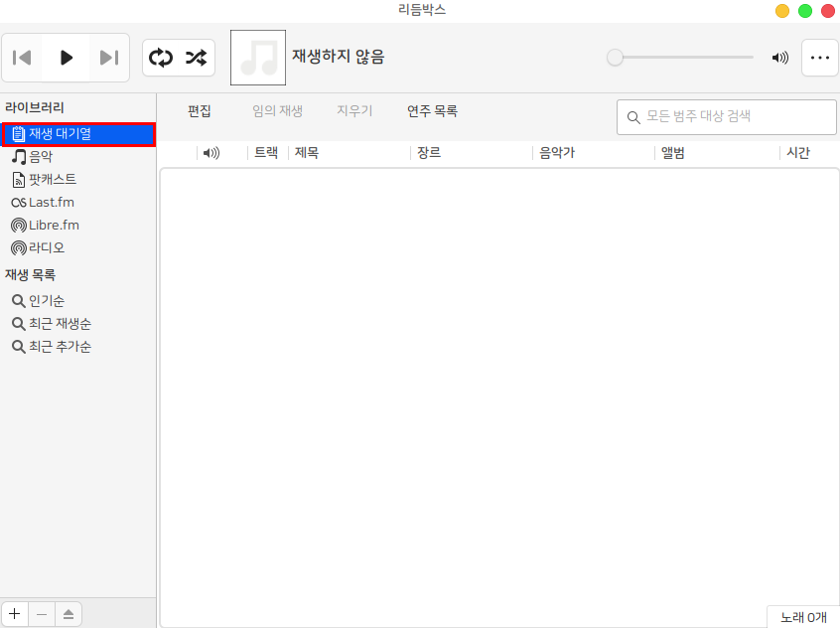The image size is (840, 628).
Task: Select 음악 in the library sidebar
Action: [41, 157]
